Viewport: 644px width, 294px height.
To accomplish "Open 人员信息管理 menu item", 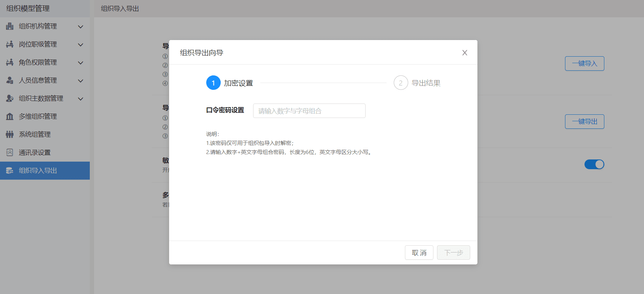I will pos(45,80).
